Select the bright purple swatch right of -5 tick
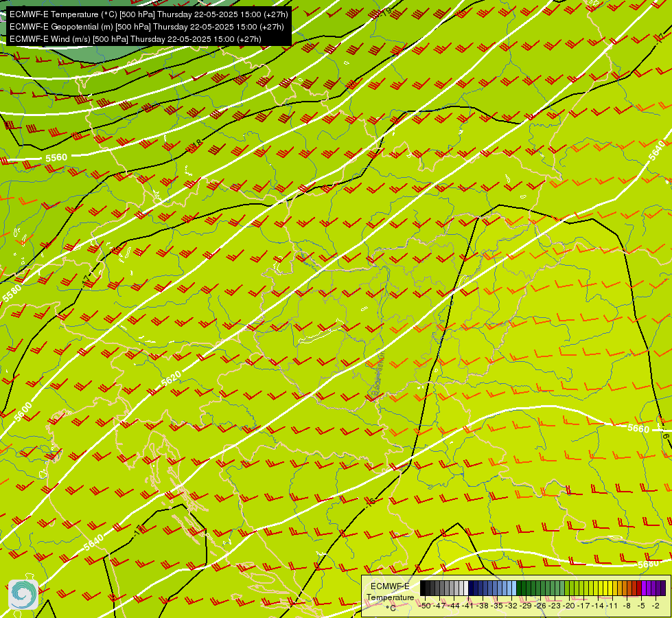The width and height of the screenshot is (672, 618). (x=644, y=588)
